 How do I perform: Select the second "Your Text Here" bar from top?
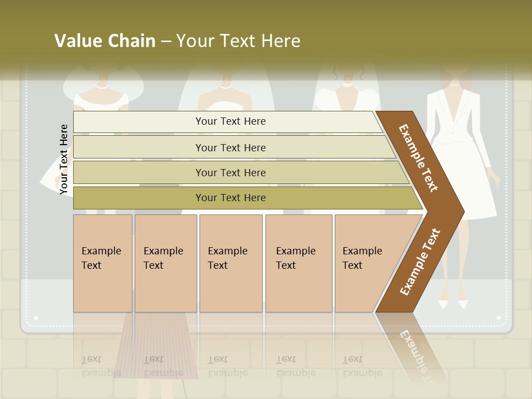pyautogui.click(x=230, y=147)
